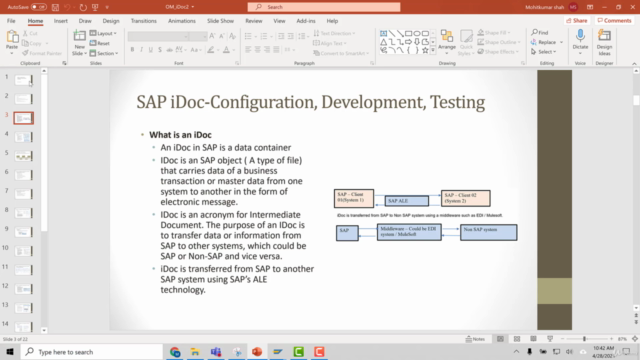The width and height of the screenshot is (640, 360).
Task: Toggle the AutoSave switch
Action: [x=39, y=7]
